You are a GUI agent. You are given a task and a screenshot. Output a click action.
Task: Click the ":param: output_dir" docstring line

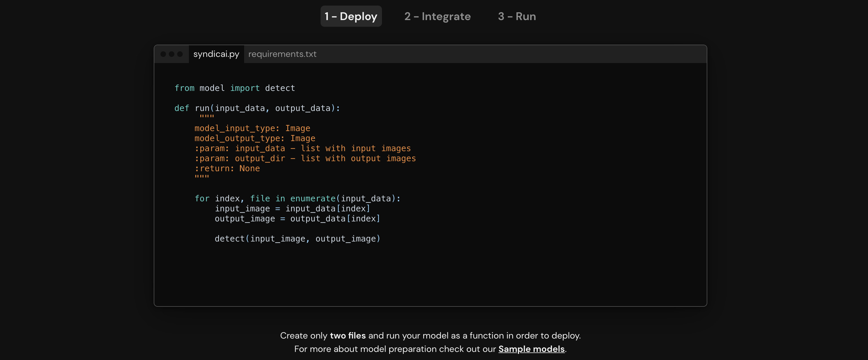(x=305, y=158)
